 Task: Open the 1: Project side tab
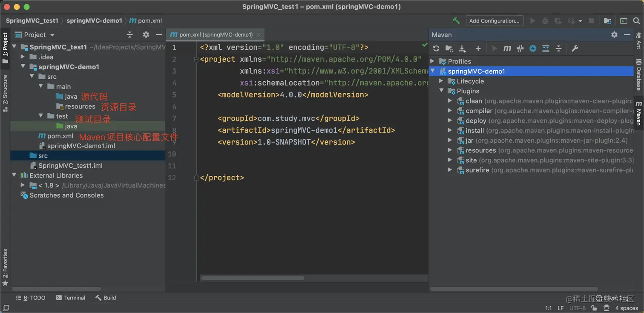[5, 48]
